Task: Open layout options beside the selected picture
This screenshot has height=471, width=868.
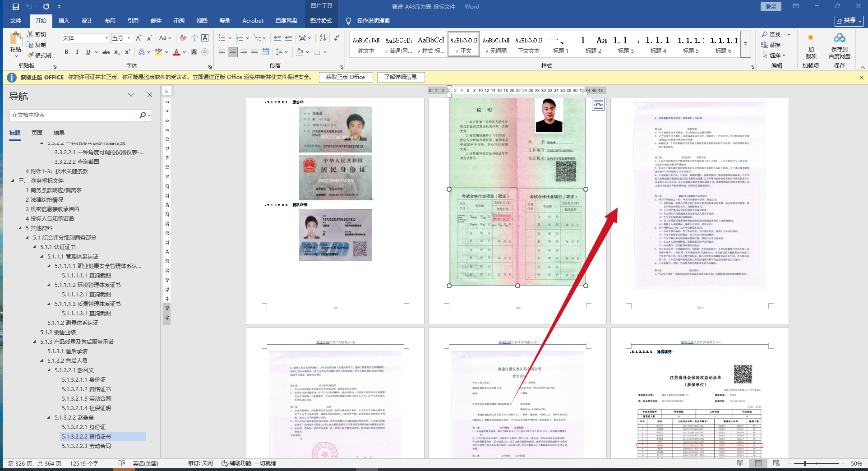Action: [x=598, y=105]
